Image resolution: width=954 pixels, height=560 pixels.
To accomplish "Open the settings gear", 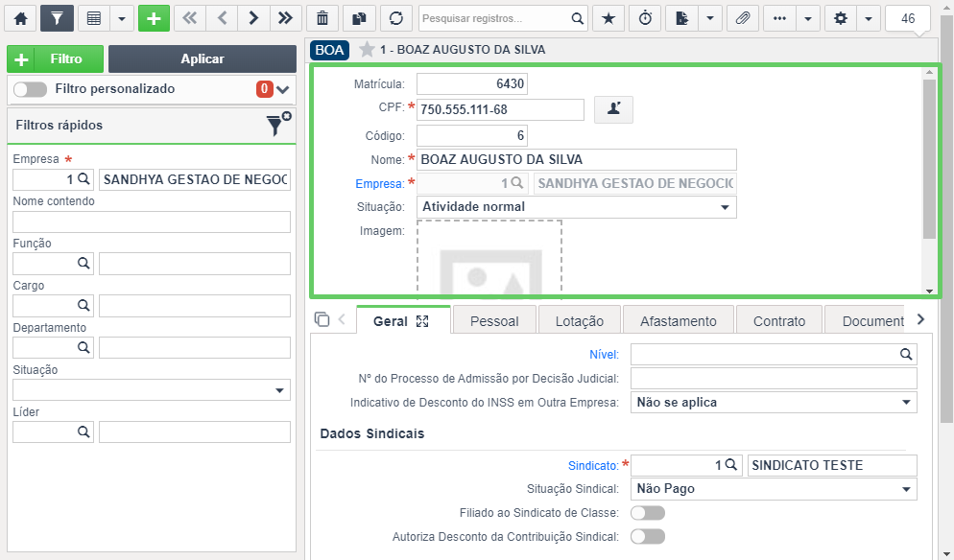I will [841, 19].
